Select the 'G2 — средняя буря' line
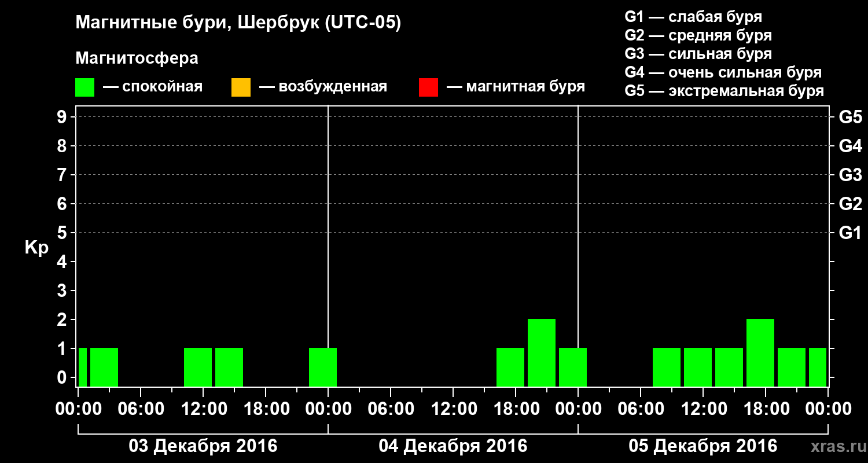868x463 pixels. pos(698,35)
